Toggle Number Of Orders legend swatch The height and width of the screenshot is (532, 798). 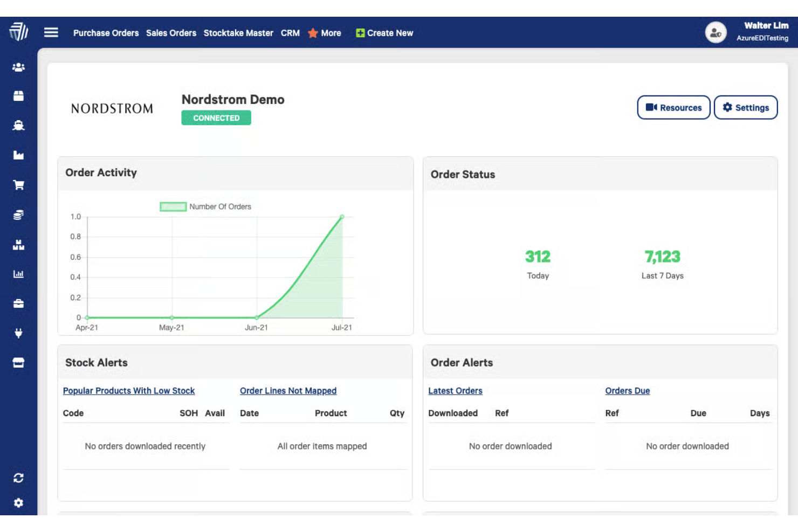pyautogui.click(x=173, y=206)
